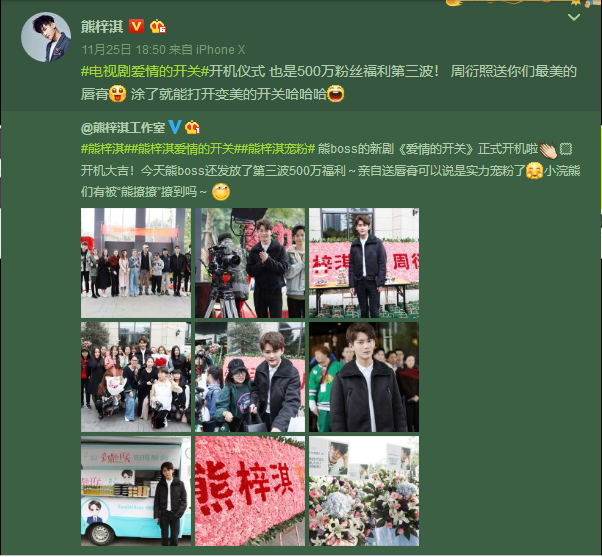Viewport: 602px width, 557px height.
Task: Open the @熊梓淇工作室 mention link
Action: coord(123,127)
